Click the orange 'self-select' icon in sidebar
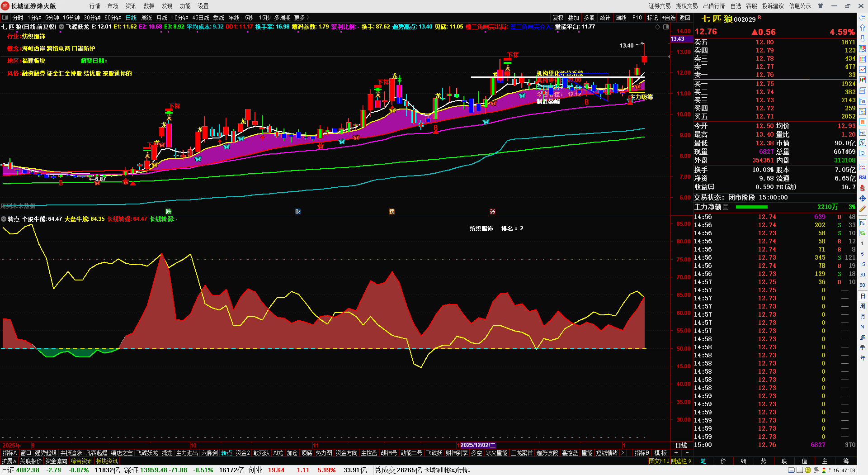This screenshot has width=868, height=475. (863, 122)
